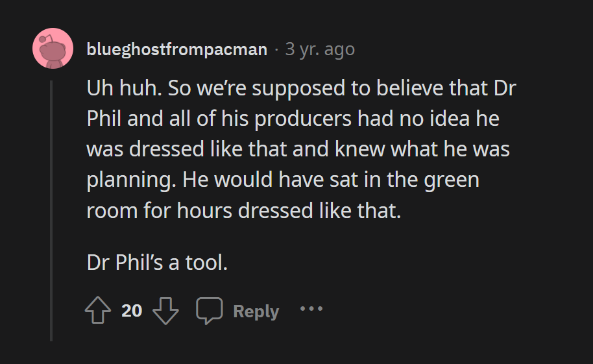Downvote the comment with the down arrow
Image resolution: width=593 pixels, height=364 pixels.
click(x=165, y=311)
